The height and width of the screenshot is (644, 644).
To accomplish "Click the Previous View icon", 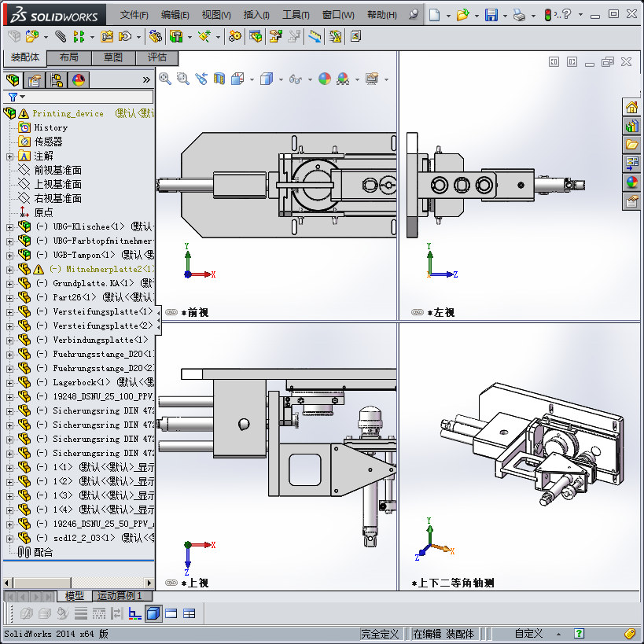I will (201, 79).
